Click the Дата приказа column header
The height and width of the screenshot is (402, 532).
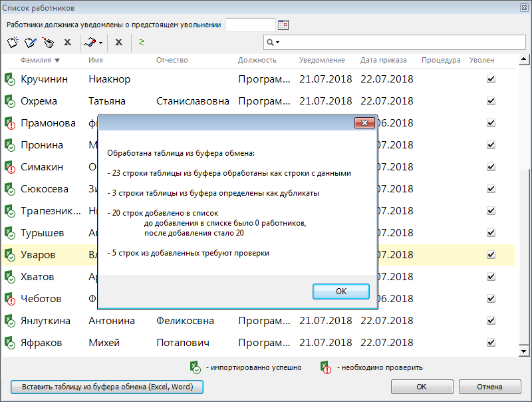pyautogui.click(x=383, y=60)
